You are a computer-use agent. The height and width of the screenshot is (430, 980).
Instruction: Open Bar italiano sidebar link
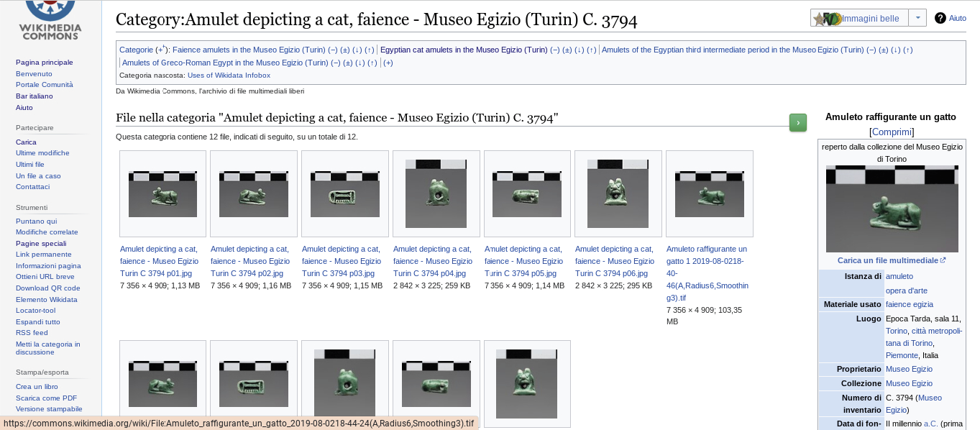point(35,96)
